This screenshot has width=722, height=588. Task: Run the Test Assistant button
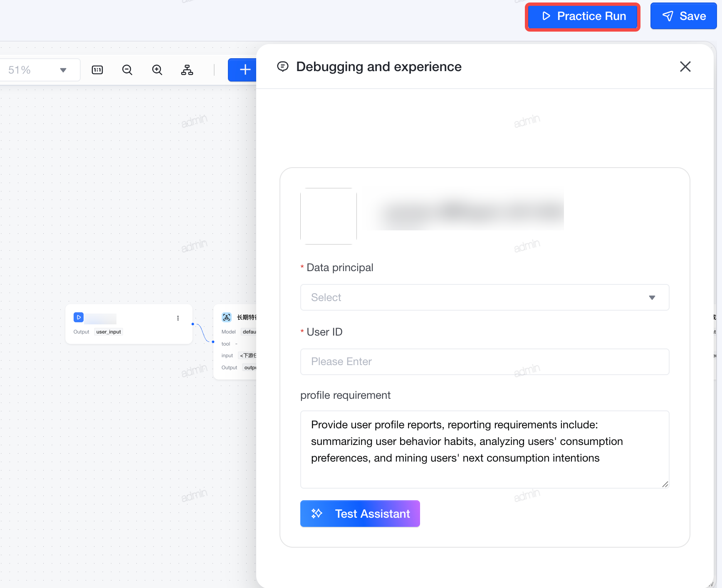coord(360,514)
